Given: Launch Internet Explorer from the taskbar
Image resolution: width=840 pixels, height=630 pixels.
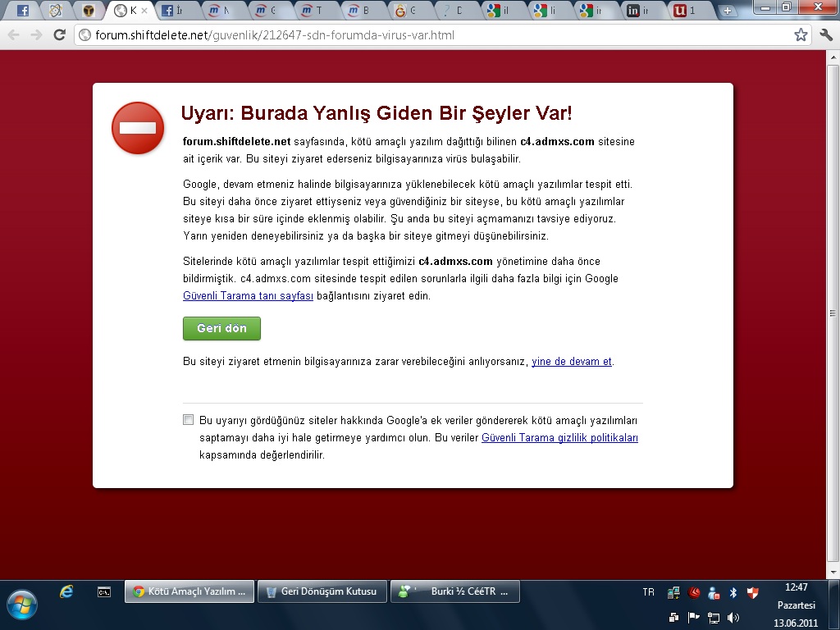Looking at the screenshot, I should pos(66,591).
